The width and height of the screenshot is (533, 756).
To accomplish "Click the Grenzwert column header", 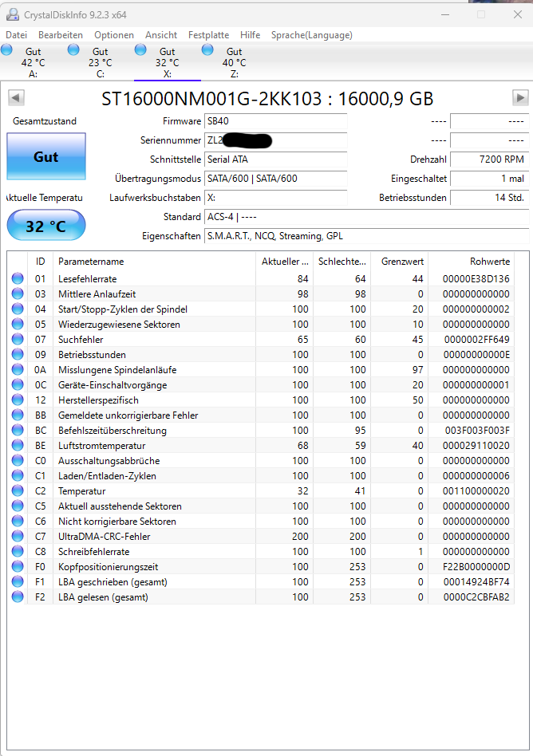I will pos(400,262).
